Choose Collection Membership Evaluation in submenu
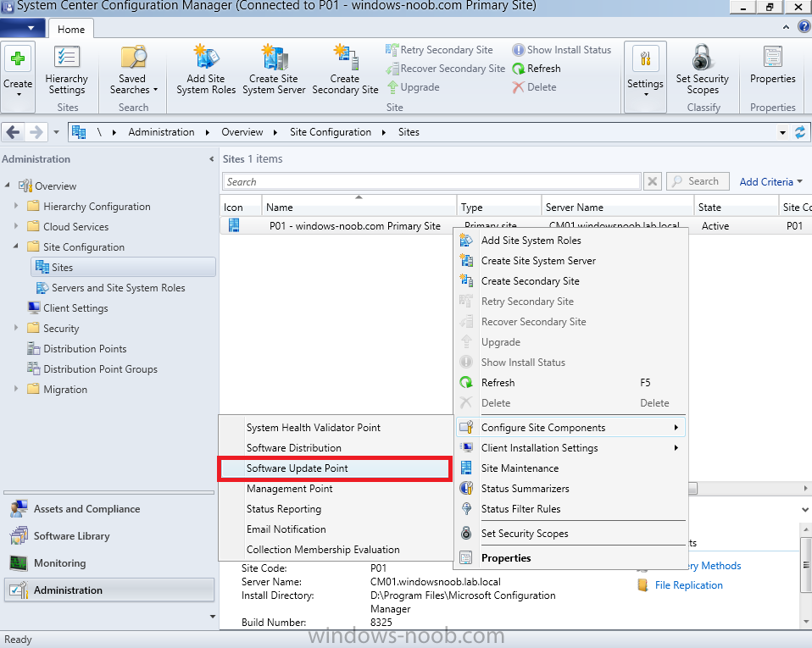 pyautogui.click(x=335, y=550)
